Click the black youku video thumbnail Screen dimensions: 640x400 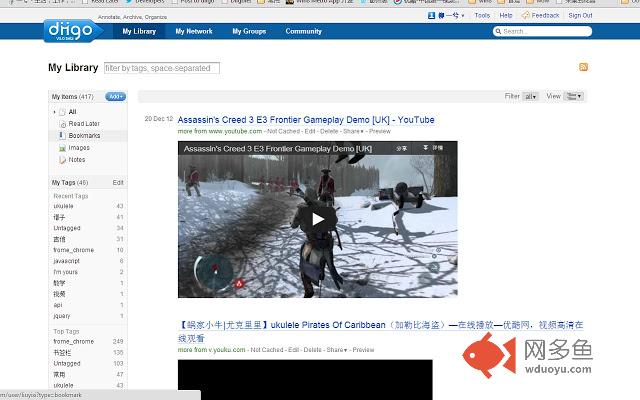click(305, 380)
